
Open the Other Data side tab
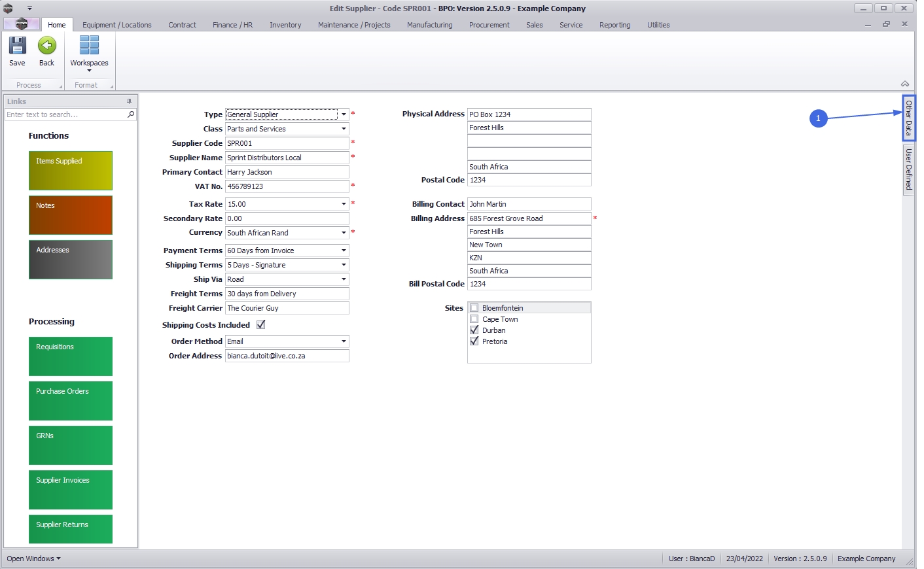tap(909, 118)
